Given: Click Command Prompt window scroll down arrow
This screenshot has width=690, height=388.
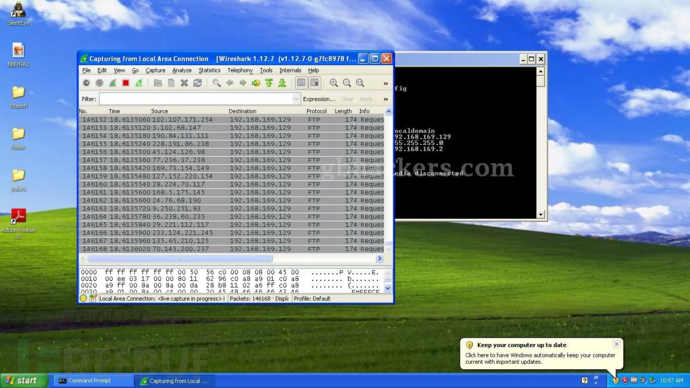Looking at the screenshot, I should tap(541, 215).
